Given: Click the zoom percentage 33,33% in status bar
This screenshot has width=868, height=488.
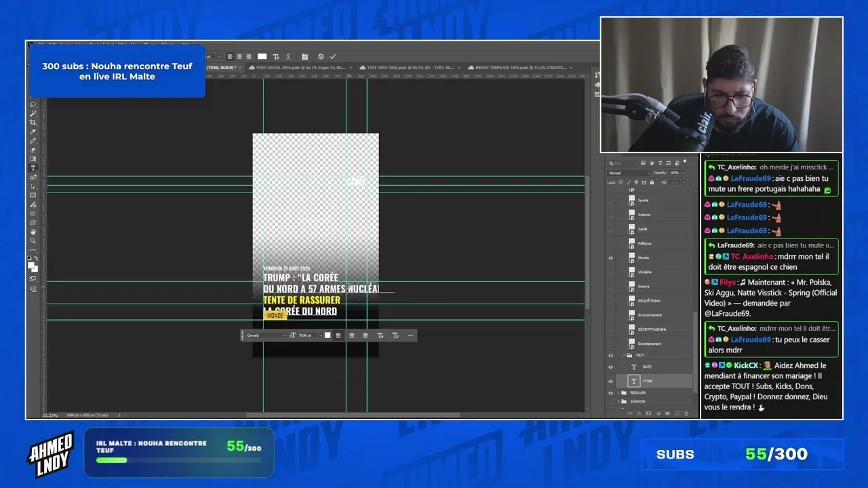Looking at the screenshot, I should tap(50, 415).
